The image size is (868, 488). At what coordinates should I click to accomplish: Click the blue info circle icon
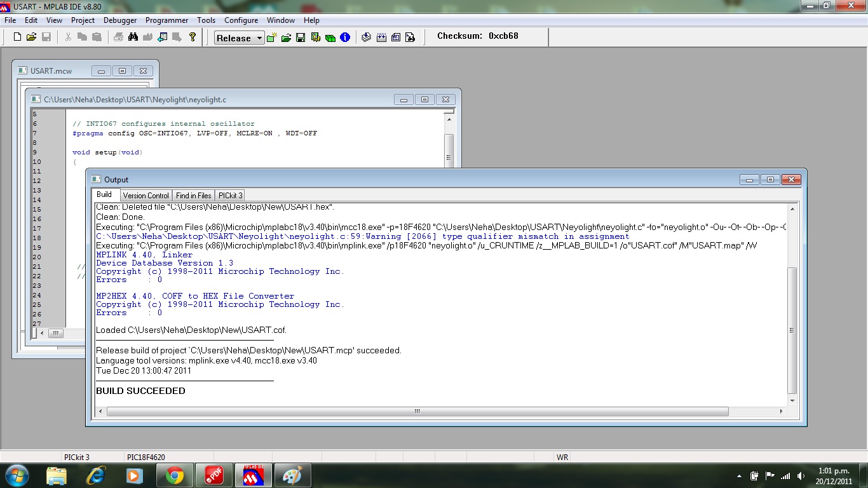345,37
